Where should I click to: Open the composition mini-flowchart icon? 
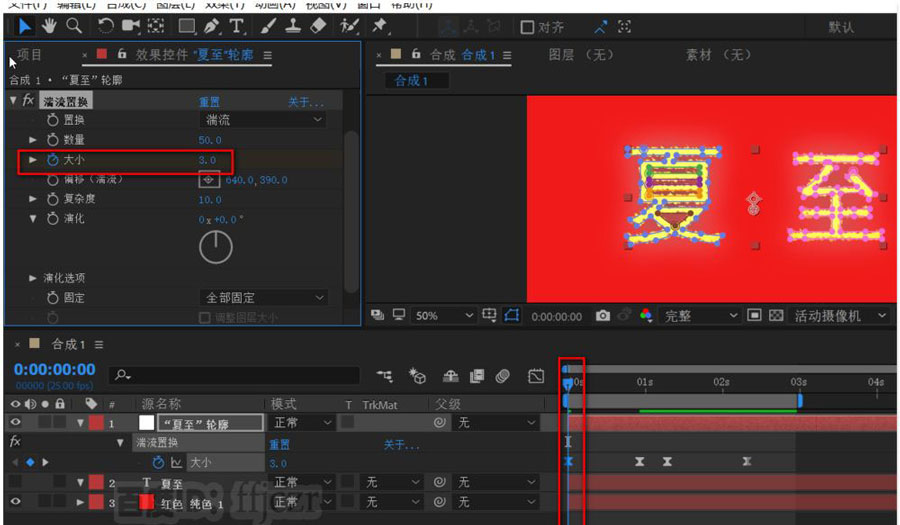coord(385,376)
